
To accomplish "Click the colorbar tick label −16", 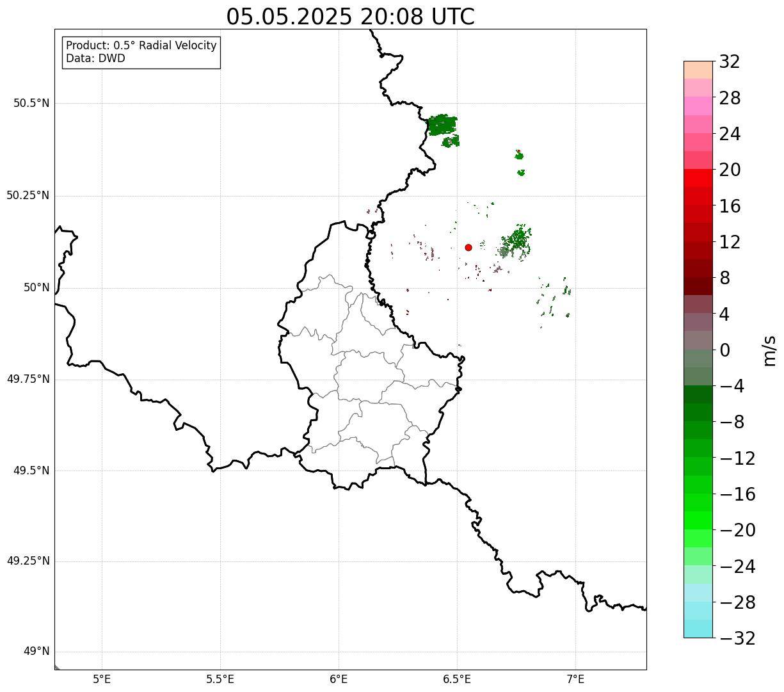I will pyautogui.click(x=737, y=494).
